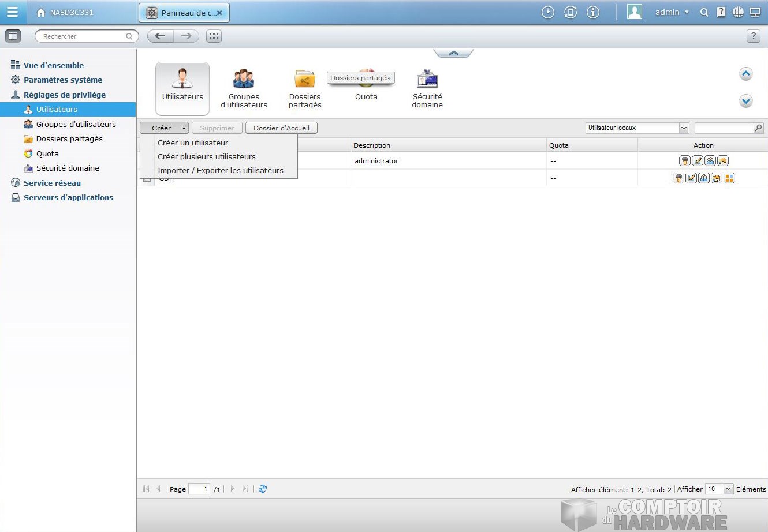Choose Créer un utilisateur menu entry

pos(193,143)
